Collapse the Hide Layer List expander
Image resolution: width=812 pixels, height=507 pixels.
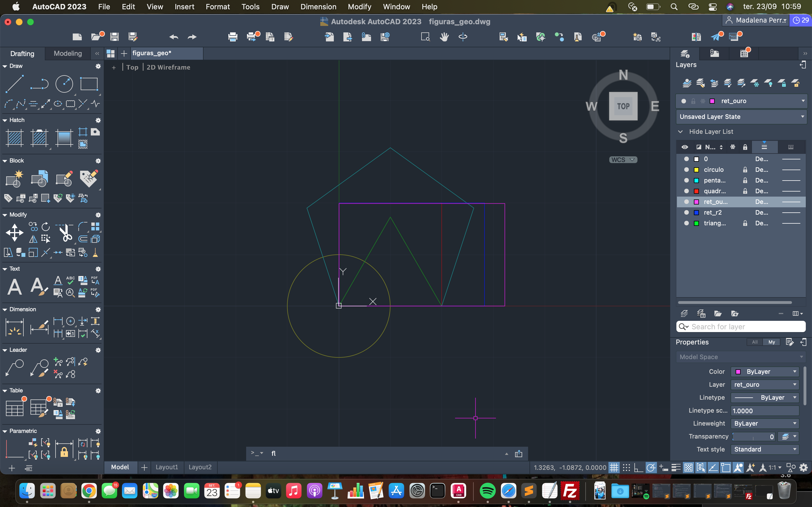click(680, 132)
